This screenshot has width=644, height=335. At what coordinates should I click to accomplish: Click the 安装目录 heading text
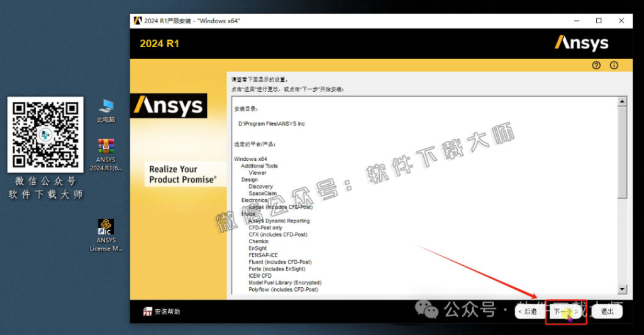246,109
